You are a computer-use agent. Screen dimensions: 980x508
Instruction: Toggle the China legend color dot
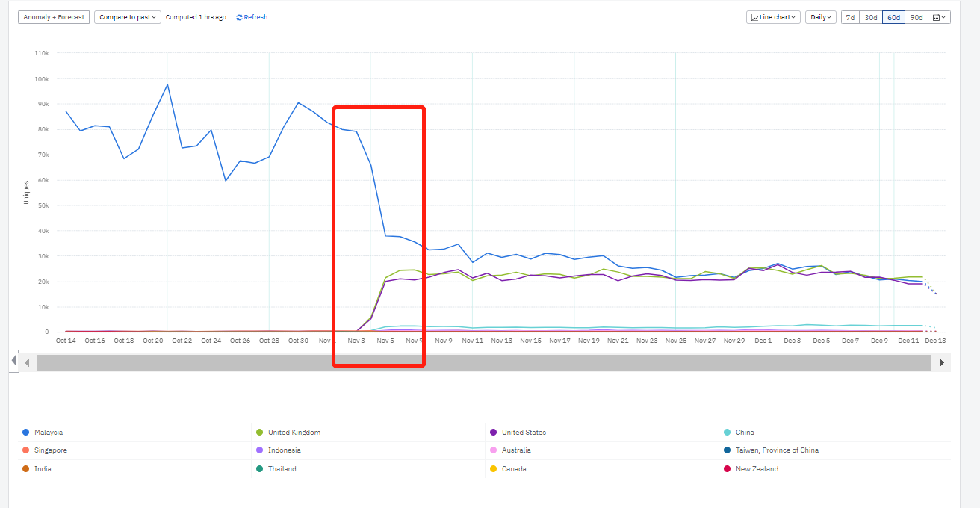coord(728,433)
